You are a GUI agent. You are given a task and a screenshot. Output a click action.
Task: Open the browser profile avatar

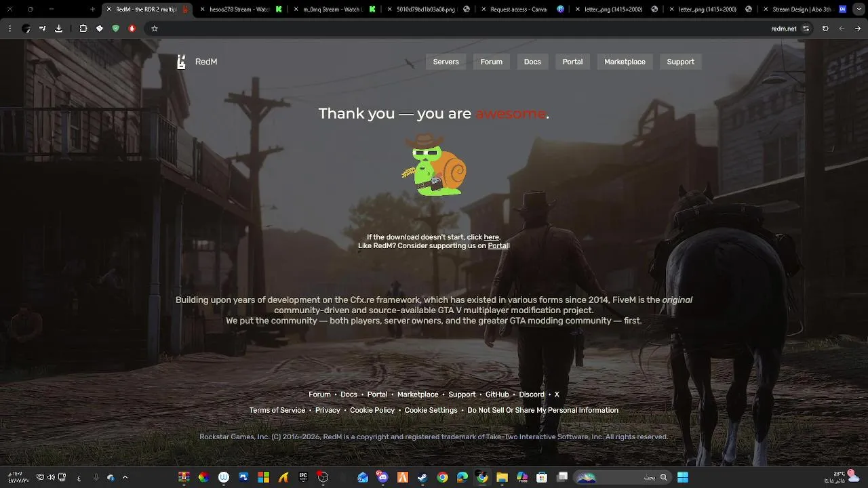[x=26, y=28]
